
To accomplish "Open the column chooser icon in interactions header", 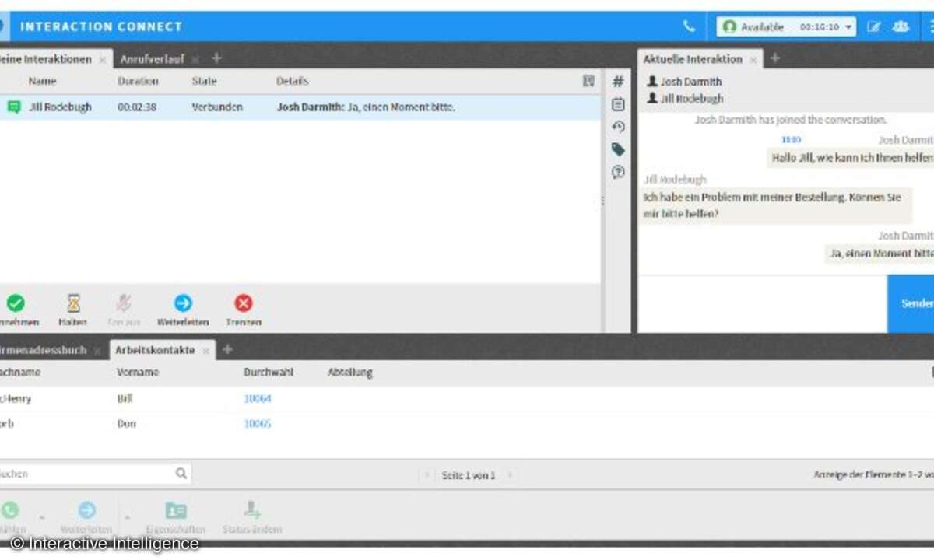I will pos(588,81).
